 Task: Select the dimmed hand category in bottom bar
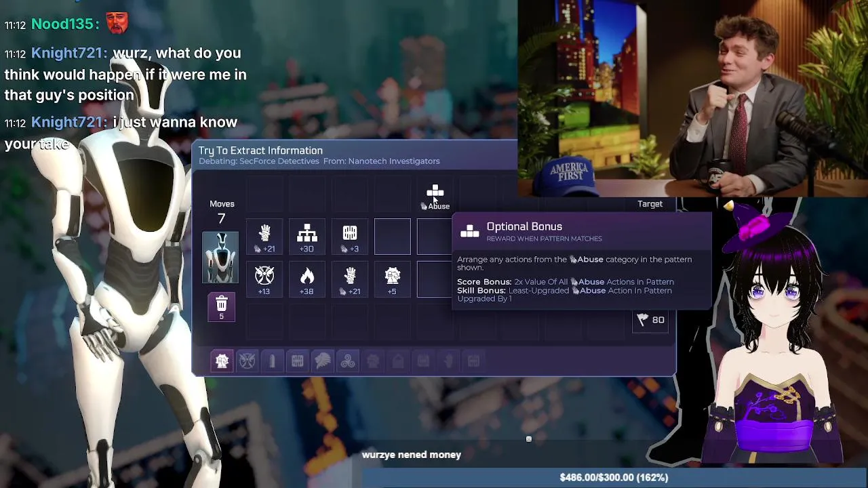[448, 361]
